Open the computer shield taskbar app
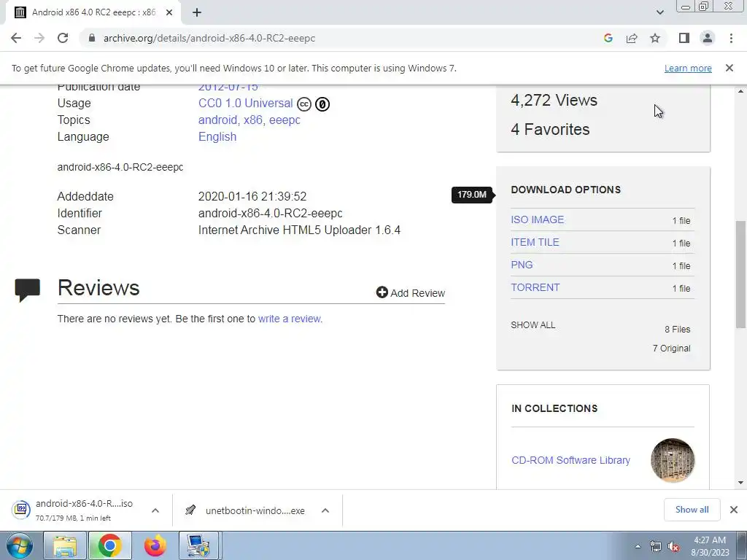This screenshot has height=560, width=747. (x=198, y=545)
